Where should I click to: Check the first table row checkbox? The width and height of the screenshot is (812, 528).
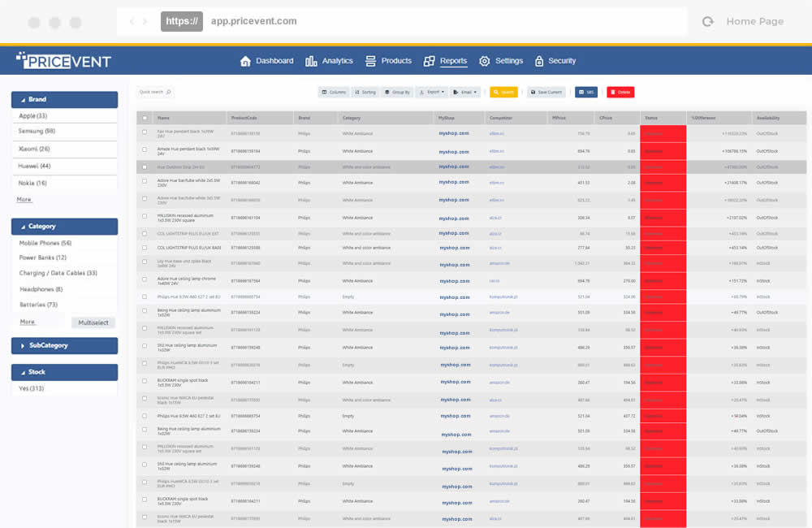coord(145,132)
